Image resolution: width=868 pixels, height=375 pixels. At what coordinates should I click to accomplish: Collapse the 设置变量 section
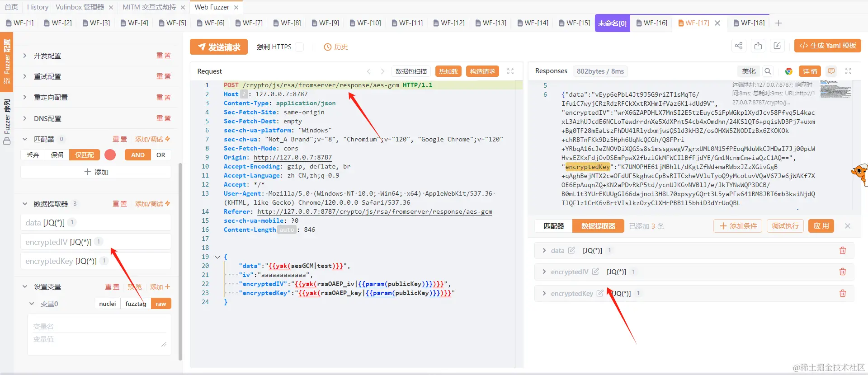click(x=25, y=286)
